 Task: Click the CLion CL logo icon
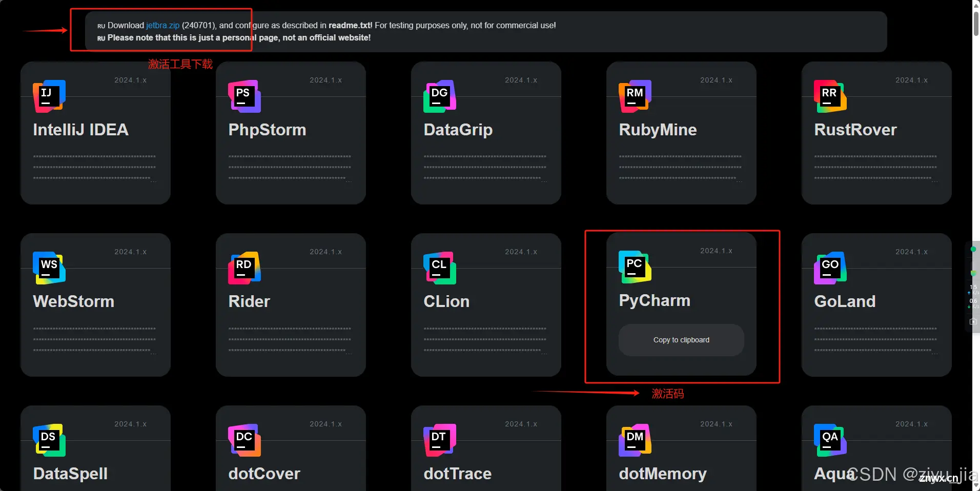pos(440,268)
